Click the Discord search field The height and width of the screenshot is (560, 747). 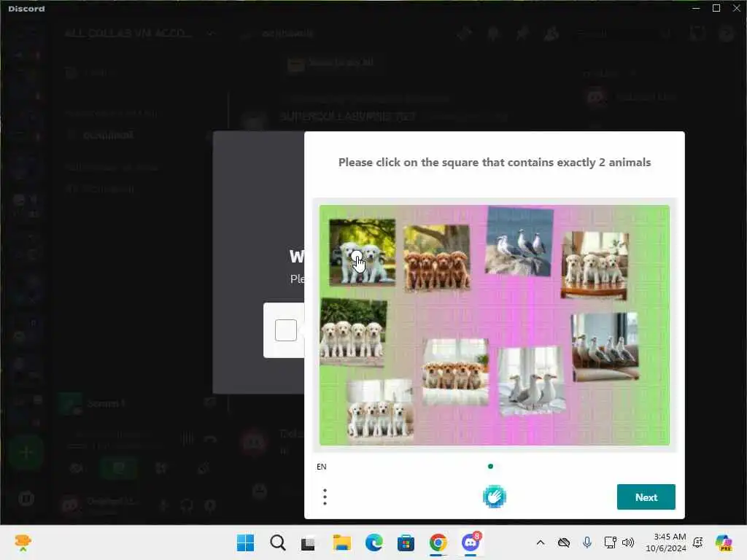(x=623, y=34)
